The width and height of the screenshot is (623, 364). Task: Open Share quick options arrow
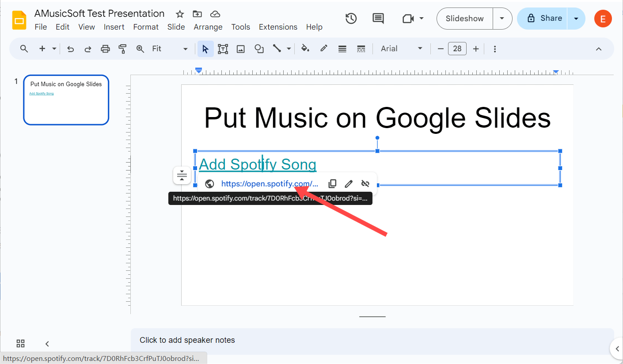pos(576,19)
